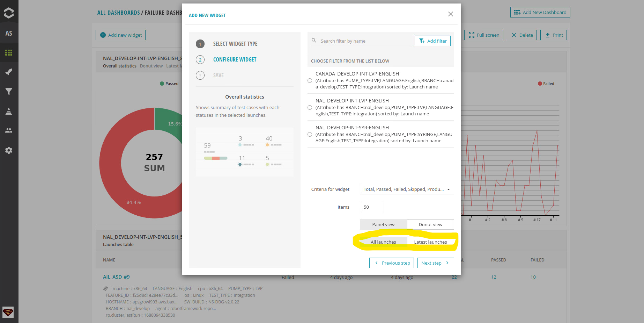644x323 pixels.
Task: Open the Criteria for widget dropdown
Action: coord(406,189)
